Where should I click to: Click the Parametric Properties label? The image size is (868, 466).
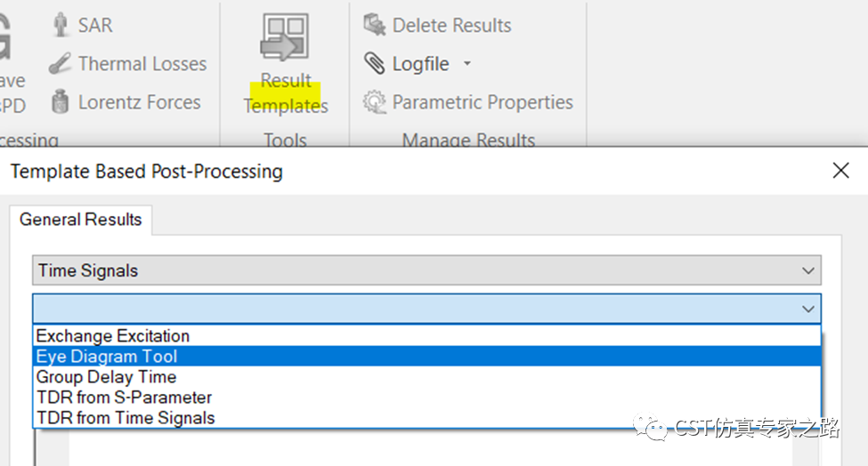coord(483,102)
